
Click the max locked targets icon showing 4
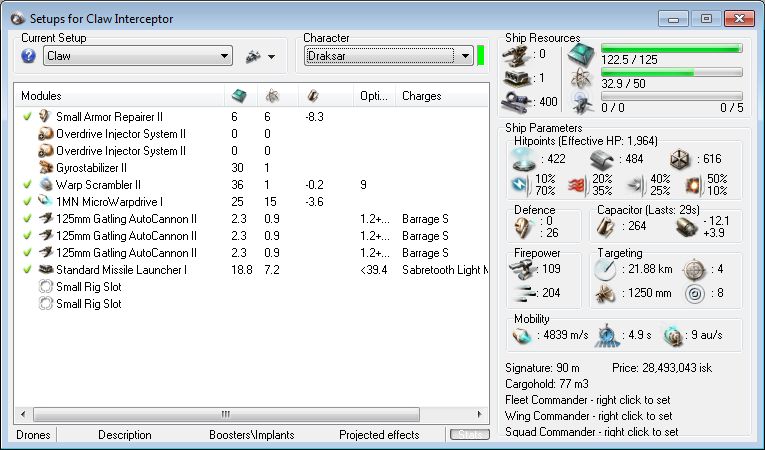point(694,269)
